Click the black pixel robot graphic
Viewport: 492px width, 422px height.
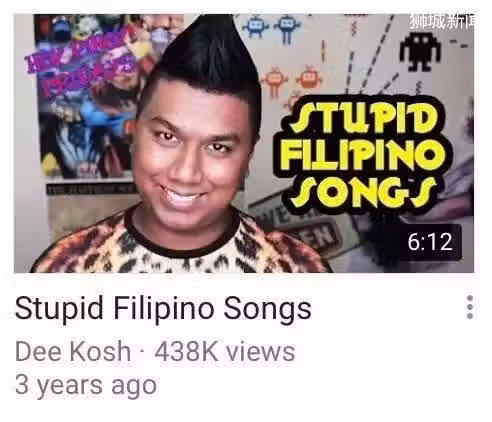pos(420,51)
